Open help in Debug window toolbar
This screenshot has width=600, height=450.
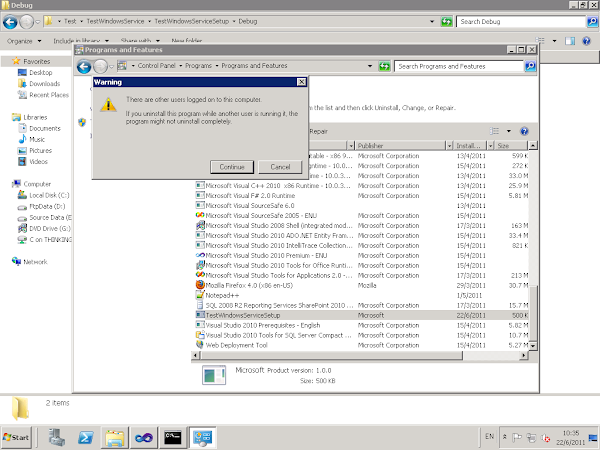pos(586,41)
